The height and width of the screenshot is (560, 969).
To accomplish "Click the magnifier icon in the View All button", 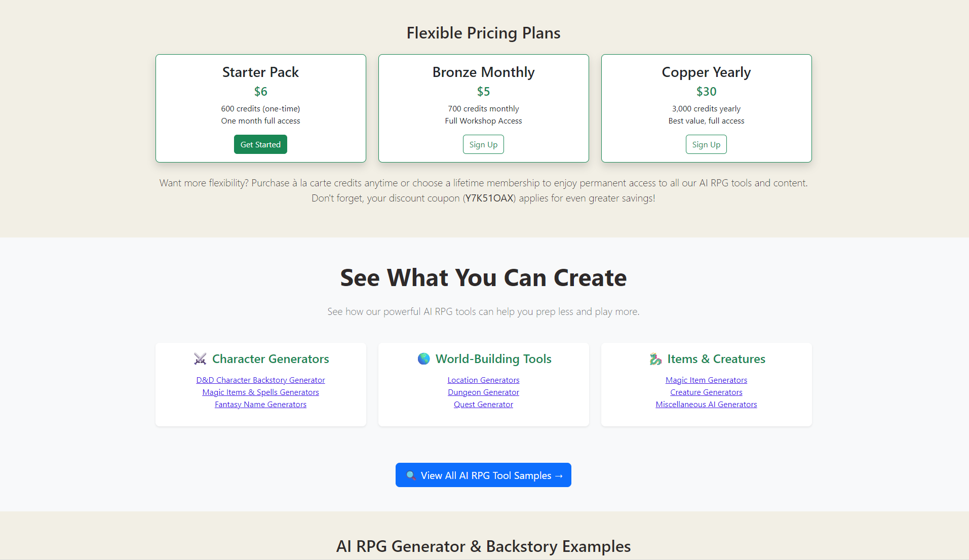I will click(x=411, y=475).
